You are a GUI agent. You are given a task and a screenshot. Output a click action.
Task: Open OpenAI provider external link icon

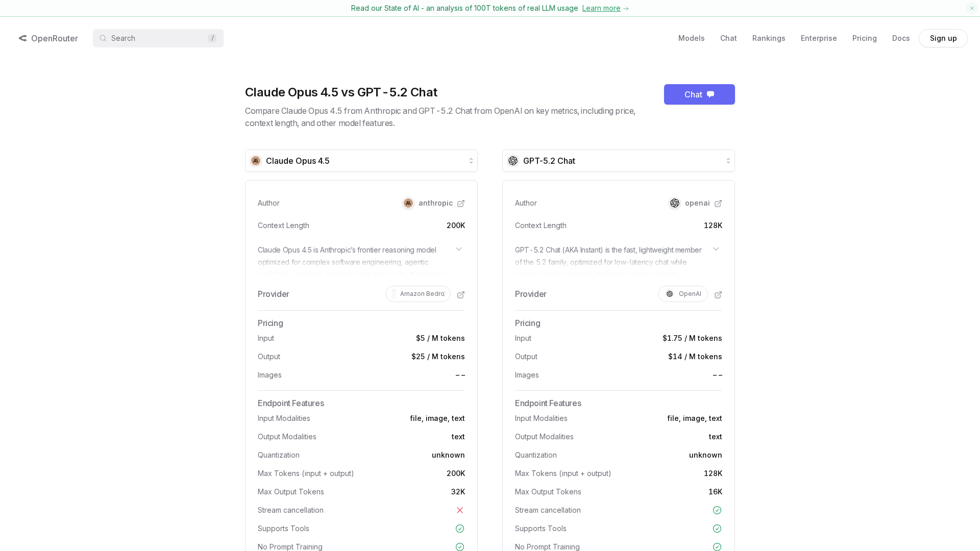tap(718, 295)
